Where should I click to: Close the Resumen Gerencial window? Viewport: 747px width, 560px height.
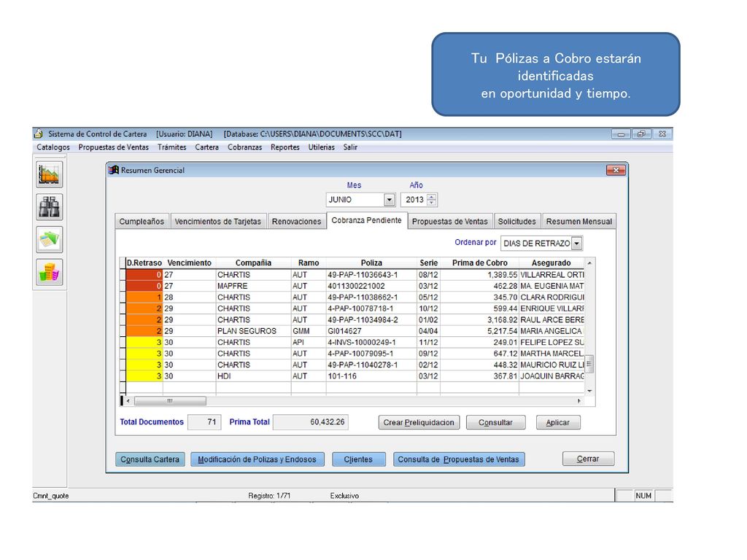(x=616, y=170)
